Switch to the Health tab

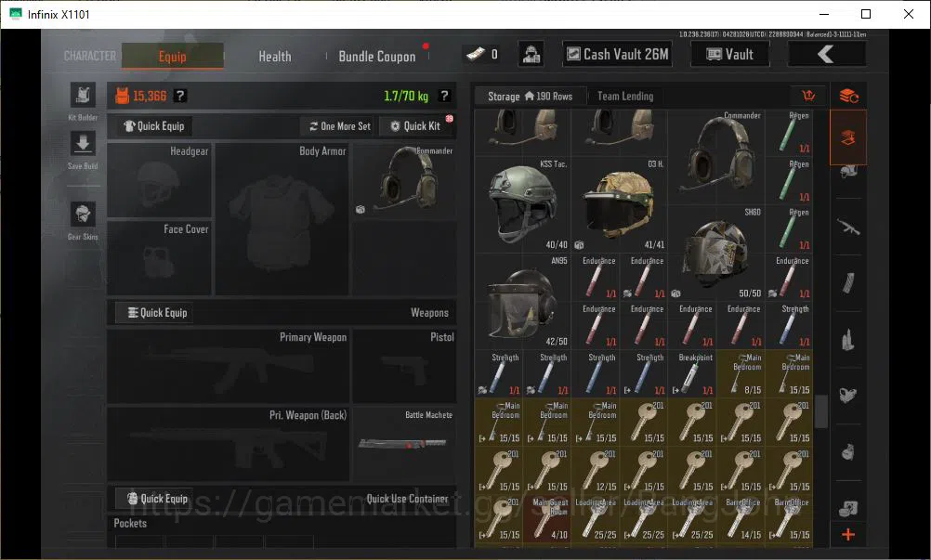(x=275, y=57)
